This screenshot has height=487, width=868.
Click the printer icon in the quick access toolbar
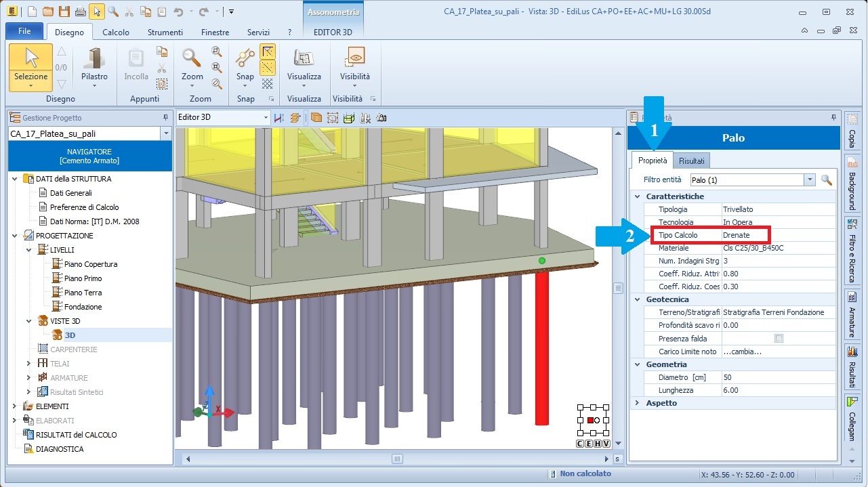[x=81, y=12]
